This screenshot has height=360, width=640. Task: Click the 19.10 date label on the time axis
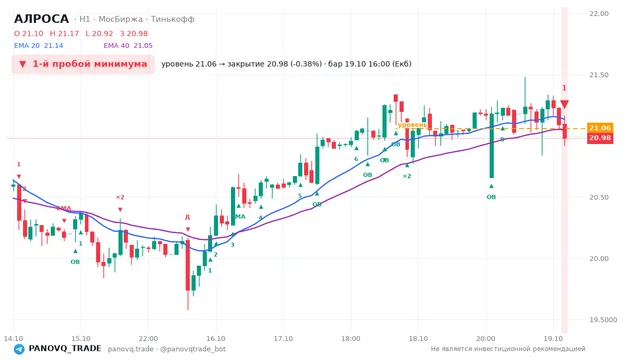[x=553, y=339]
